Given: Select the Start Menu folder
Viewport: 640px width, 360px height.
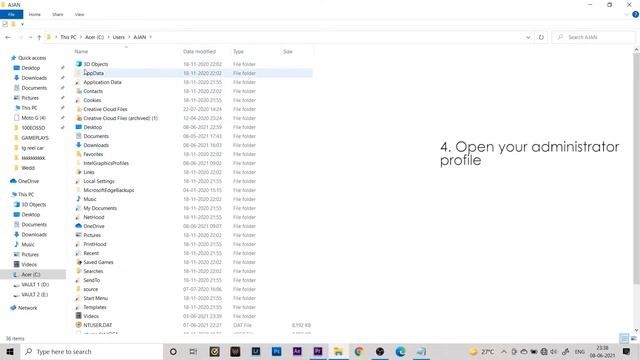Looking at the screenshot, I should [96, 298].
